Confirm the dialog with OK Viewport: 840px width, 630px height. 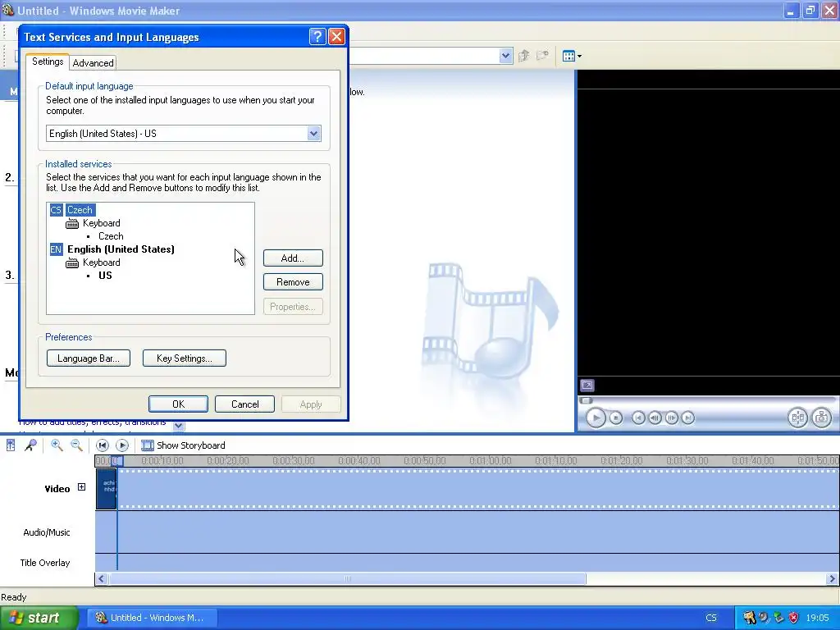click(178, 404)
